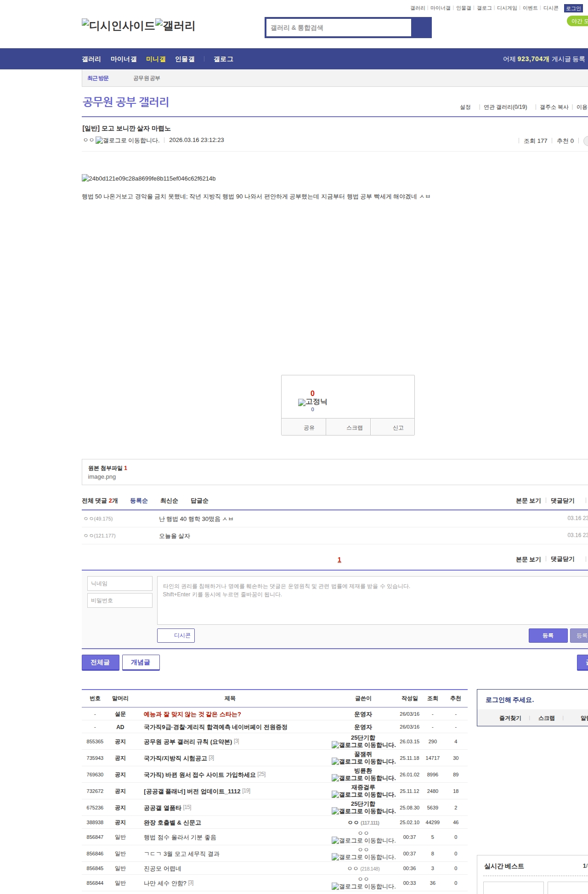Image resolution: width=588 pixels, height=894 pixels.
Task: Switch comment sort to 최신순
Action: 169,501
